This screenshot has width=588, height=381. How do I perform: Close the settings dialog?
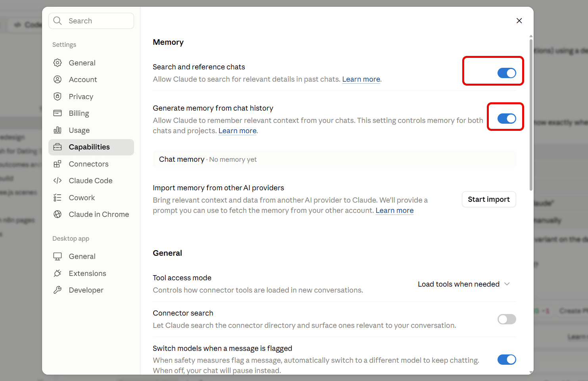click(x=519, y=21)
